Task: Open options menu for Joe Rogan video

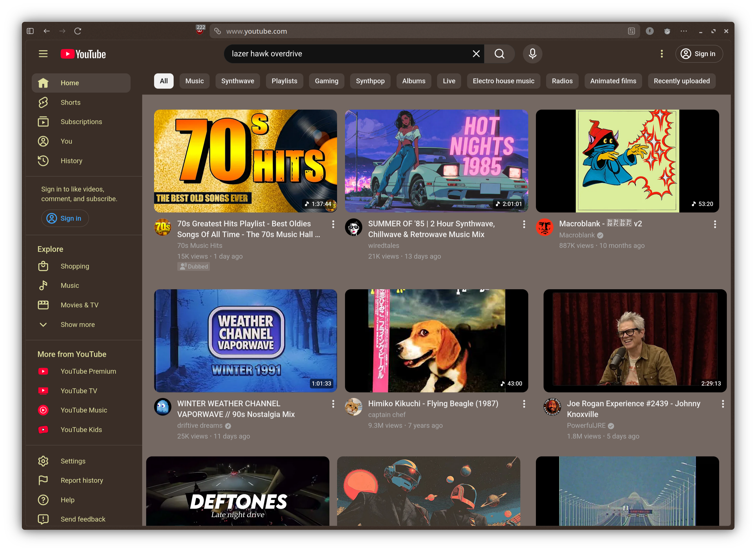Action: (723, 404)
